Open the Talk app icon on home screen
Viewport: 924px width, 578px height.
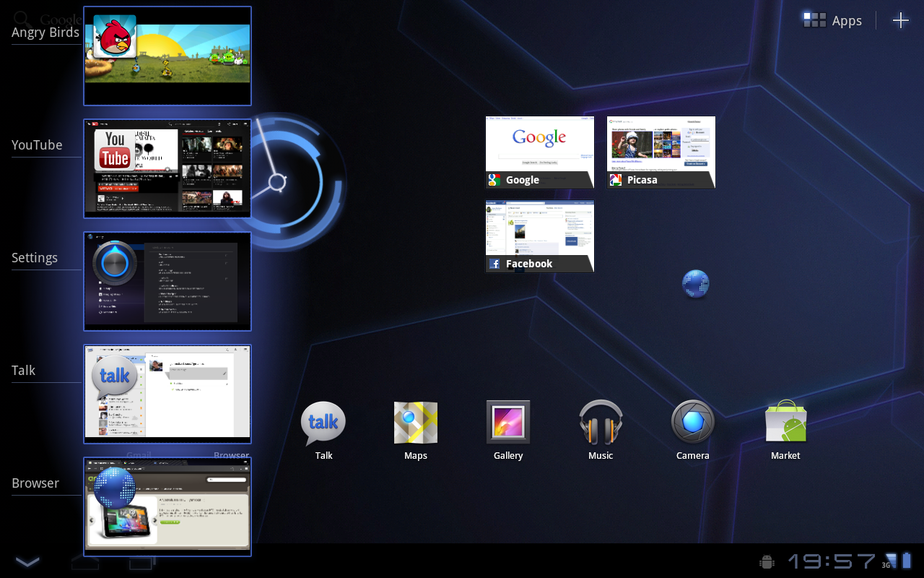(x=323, y=423)
